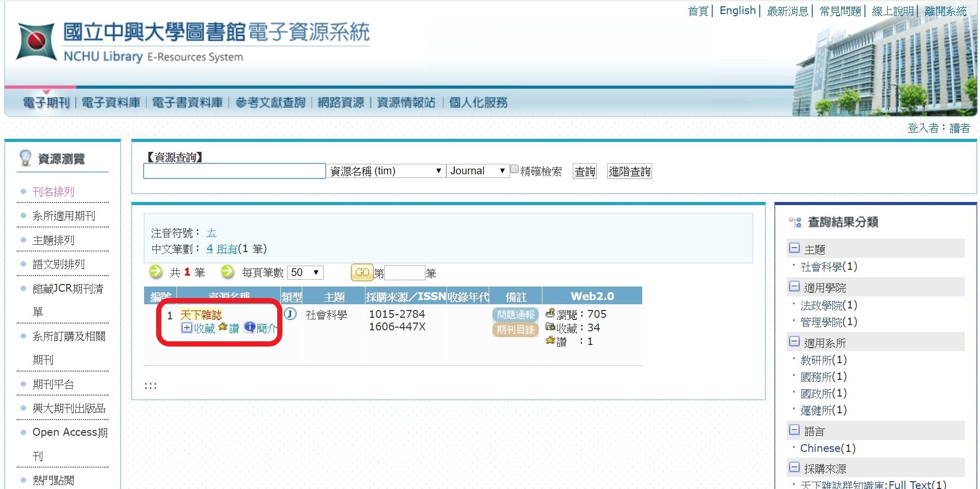The image size is (980, 489).
Task: Open the 最新消息 top link
Action: [787, 11]
